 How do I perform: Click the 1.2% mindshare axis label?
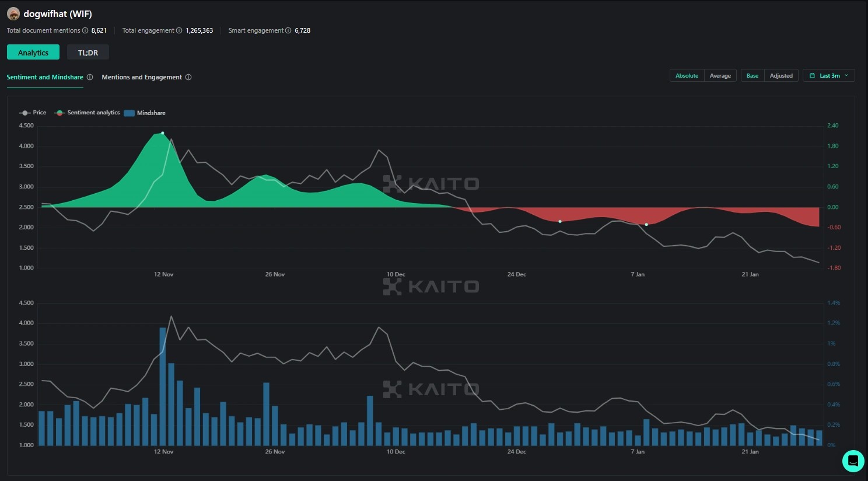coord(834,323)
